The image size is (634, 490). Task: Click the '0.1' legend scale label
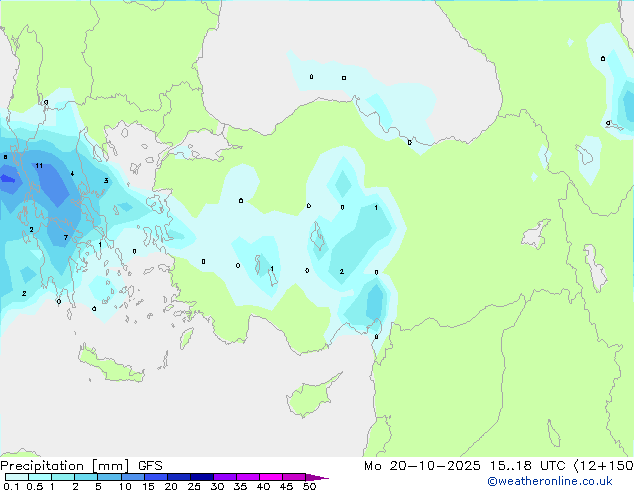11,486
